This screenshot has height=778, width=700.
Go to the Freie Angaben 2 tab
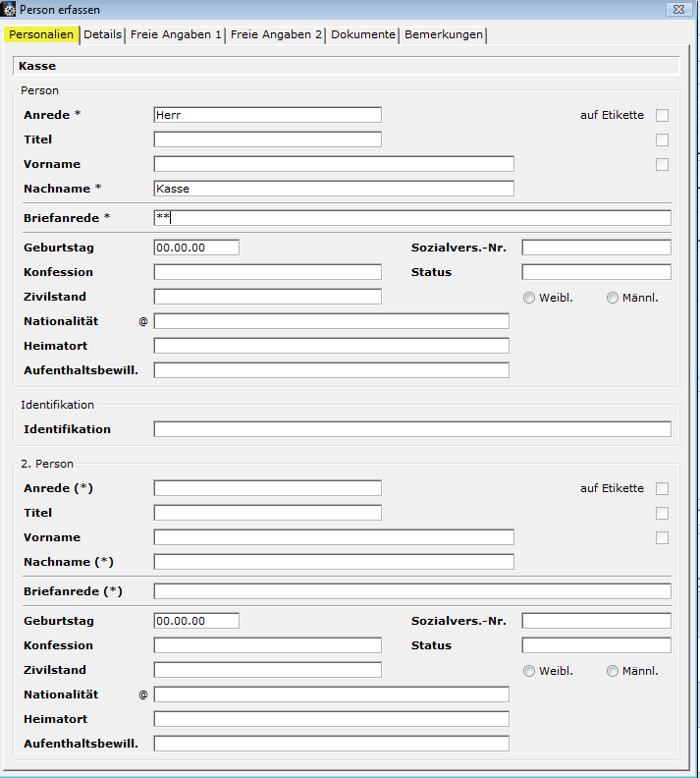pyautogui.click(x=276, y=34)
